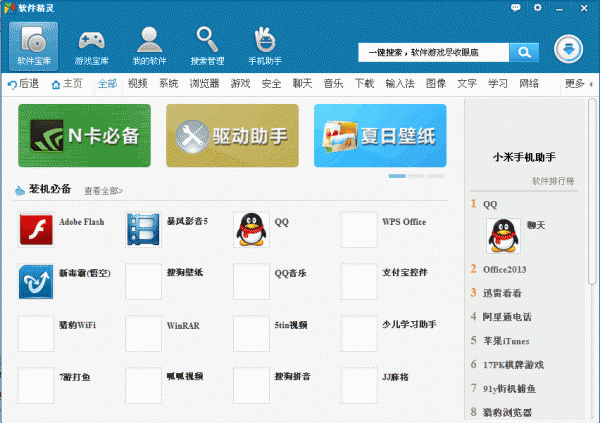Select 91y街机捕鱼 in ranking list

(x=509, y=389)
